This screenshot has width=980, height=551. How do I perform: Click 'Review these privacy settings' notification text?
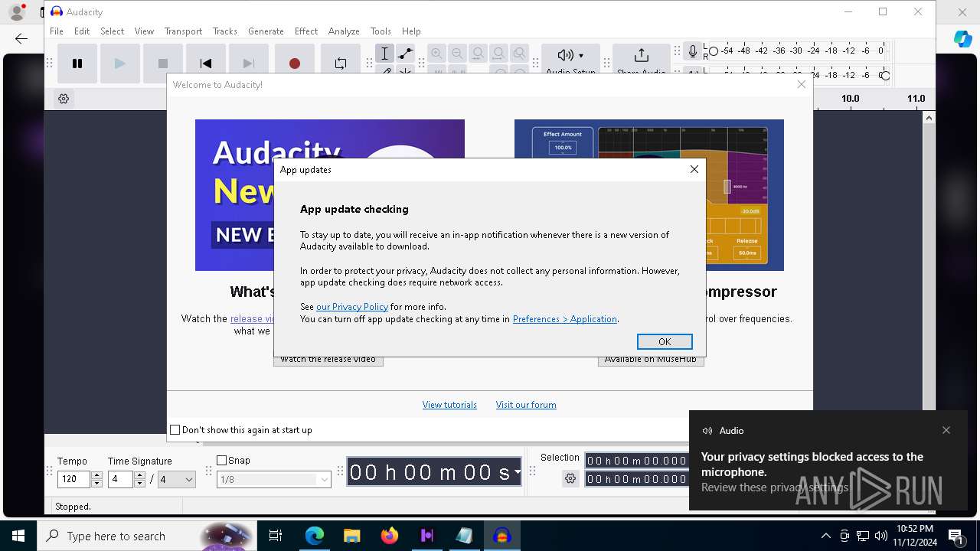pyautogui.click(x=775, y=487)
